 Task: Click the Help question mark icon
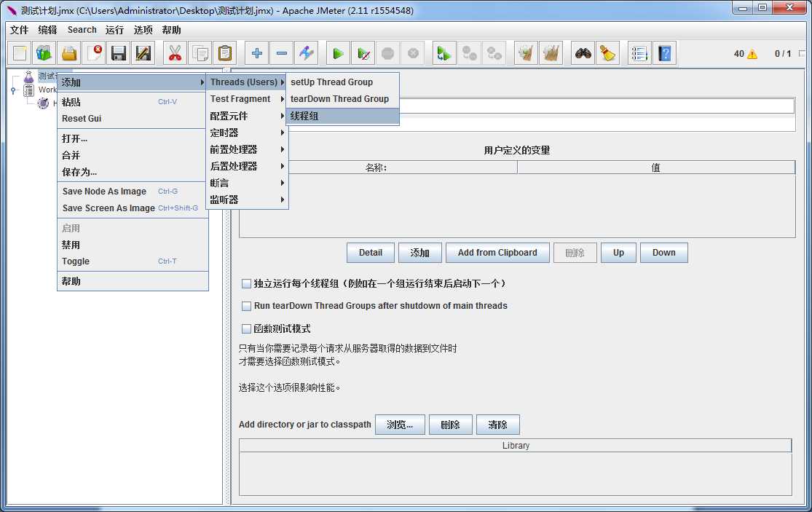(x=664, y=53)
